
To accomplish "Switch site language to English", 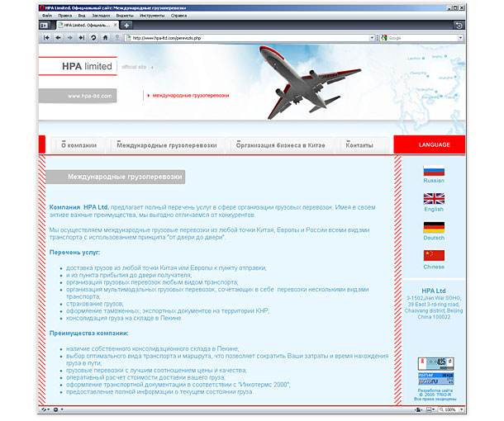I will pyautogui.click(x=434, y=209).
